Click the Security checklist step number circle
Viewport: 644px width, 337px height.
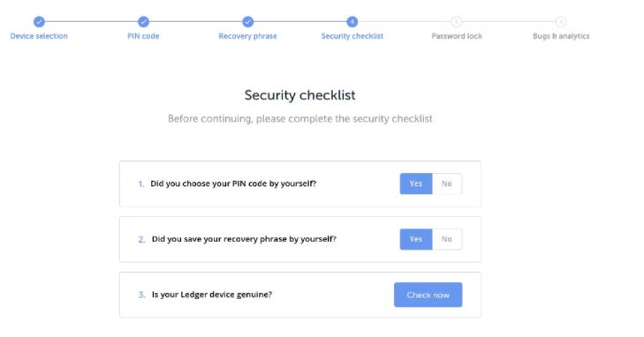352,22
